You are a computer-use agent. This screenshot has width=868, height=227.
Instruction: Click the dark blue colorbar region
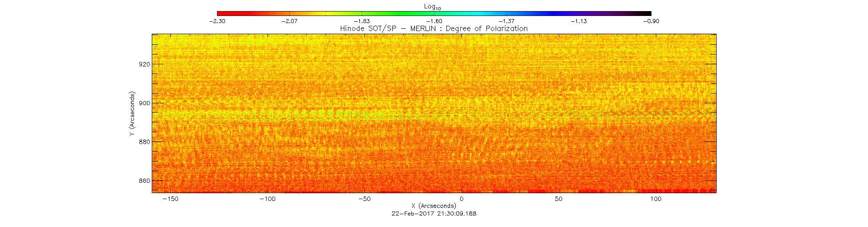572,14
